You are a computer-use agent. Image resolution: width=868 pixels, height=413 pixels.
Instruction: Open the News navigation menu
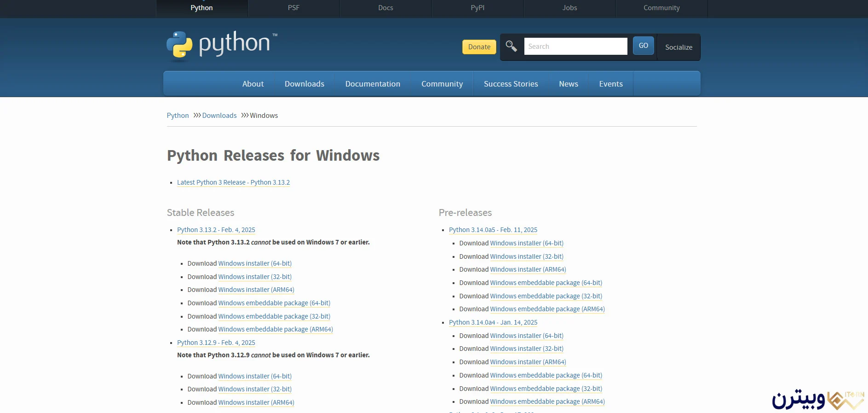tap(569, 84)
